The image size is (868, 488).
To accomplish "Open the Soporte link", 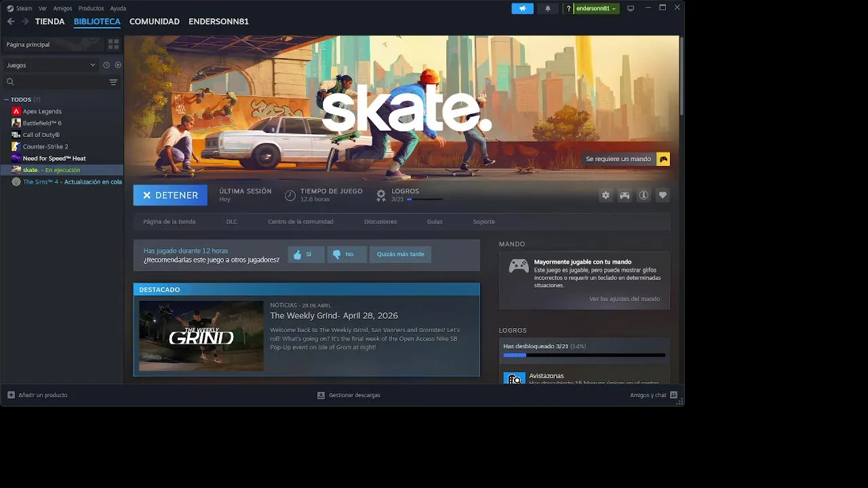I will [x=484, y=222].
